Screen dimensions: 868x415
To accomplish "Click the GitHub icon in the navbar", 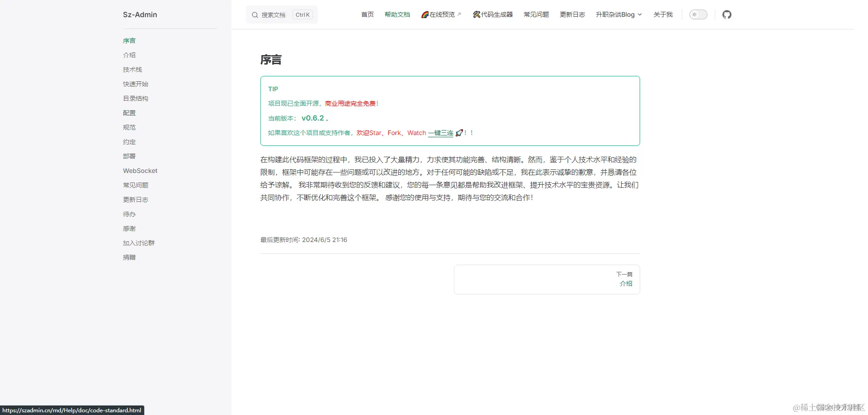I will [727, 14].
